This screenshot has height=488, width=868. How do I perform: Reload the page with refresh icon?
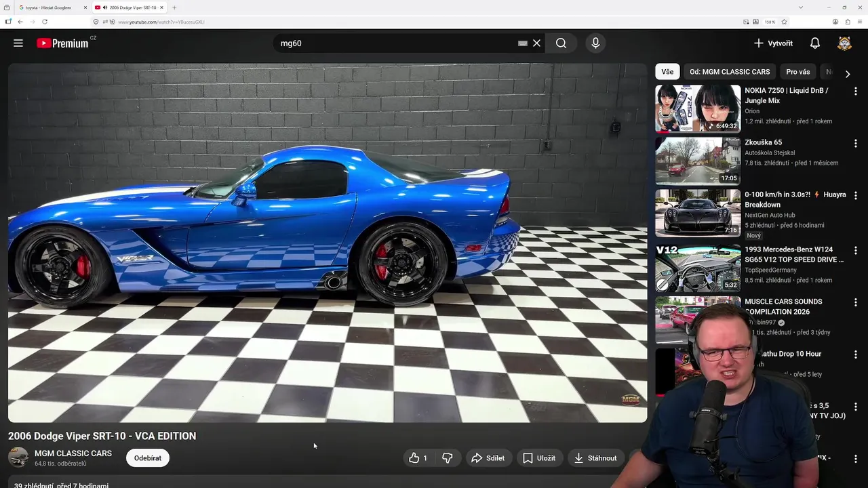(x=45, y=22)
